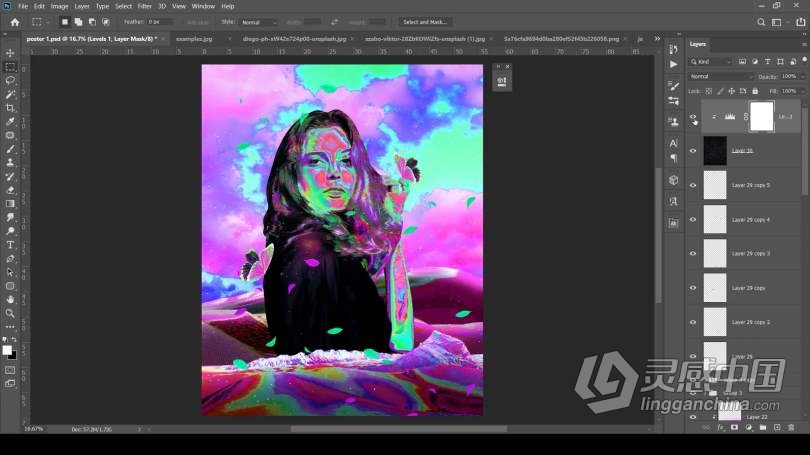The height and width of the screenshot is (455, 810).
Task: Open the 3D panel cube icon
Action: point(674,180)
